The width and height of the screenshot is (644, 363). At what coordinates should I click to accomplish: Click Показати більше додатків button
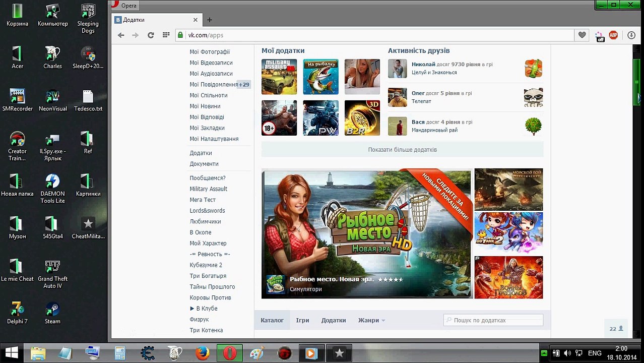tap(402, 150)
